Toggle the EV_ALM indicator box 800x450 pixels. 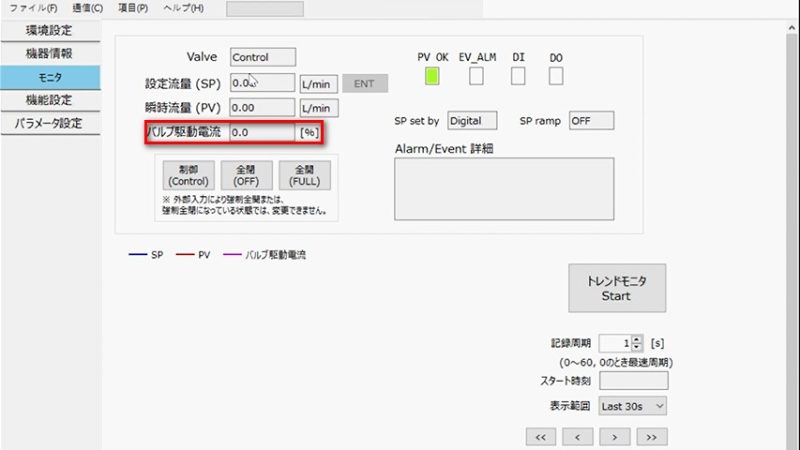coord(477,76)
